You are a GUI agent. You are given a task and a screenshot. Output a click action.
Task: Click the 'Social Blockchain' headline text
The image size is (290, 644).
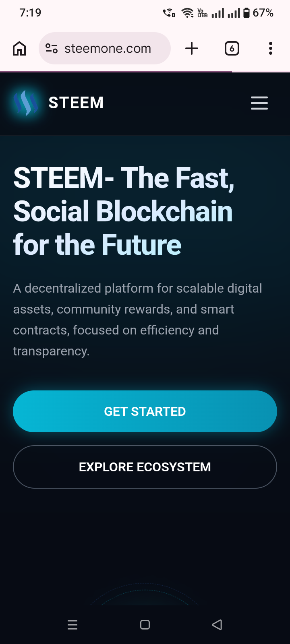(123, 211)
